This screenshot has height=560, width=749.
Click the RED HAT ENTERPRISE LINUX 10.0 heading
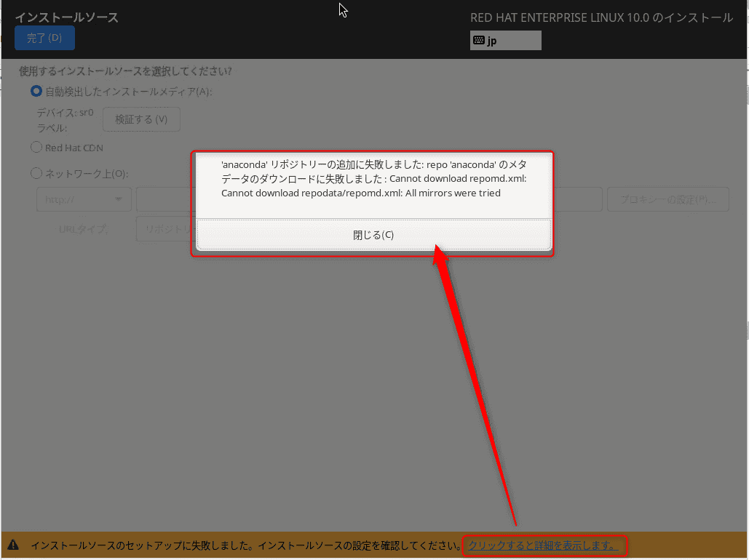pos(601,17)
